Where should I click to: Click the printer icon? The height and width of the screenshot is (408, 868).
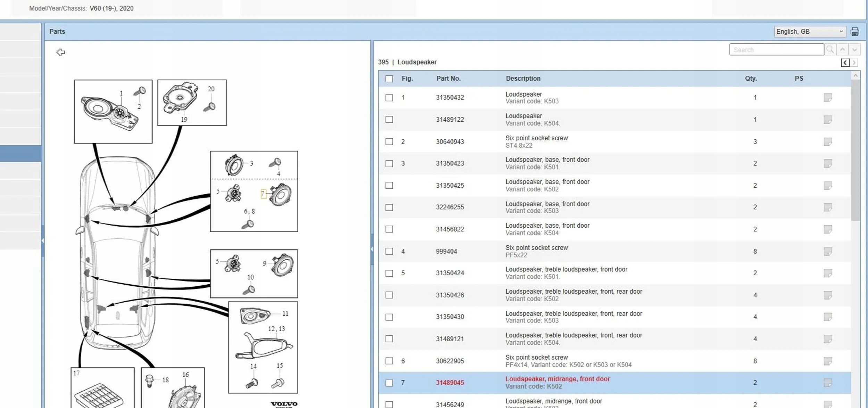[854, 32]
